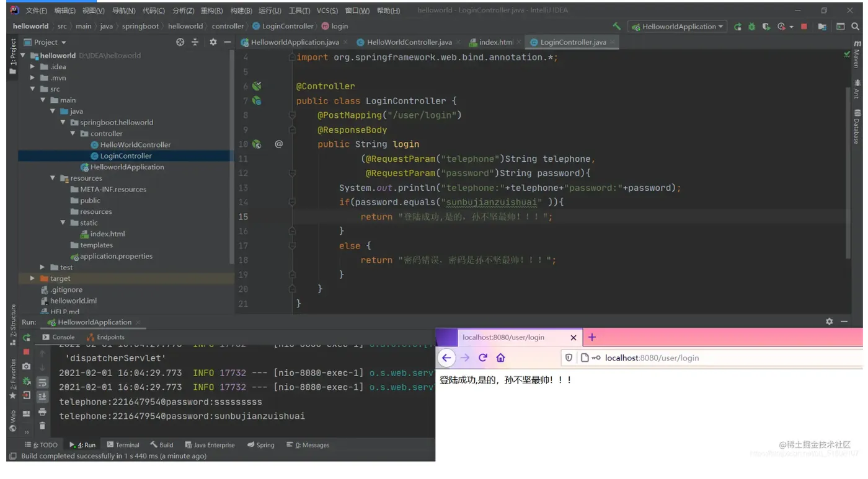
Task: Click the print console output icon
Action: (x=42, y=411)
